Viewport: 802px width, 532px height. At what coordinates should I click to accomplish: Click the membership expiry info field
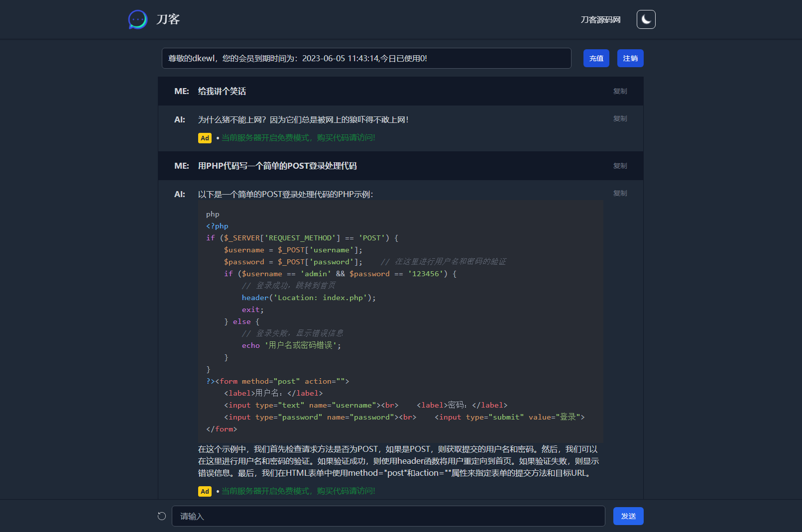[x=366, y=58]
